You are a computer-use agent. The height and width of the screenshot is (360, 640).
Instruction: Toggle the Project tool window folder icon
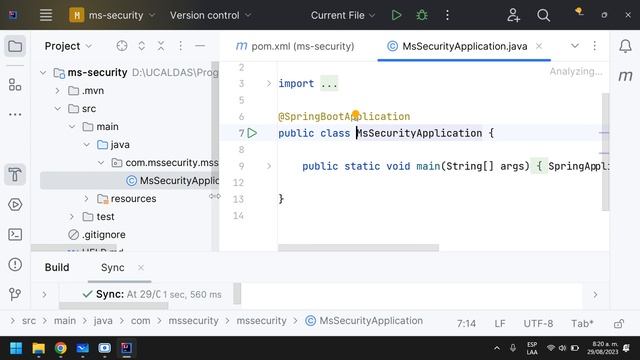[x=15, y=46]
